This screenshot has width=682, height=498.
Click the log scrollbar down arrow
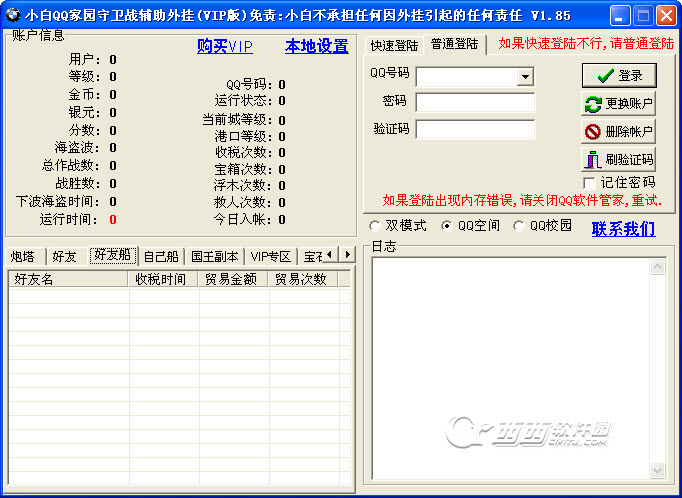pyautogui.click(x=657, y=470)
